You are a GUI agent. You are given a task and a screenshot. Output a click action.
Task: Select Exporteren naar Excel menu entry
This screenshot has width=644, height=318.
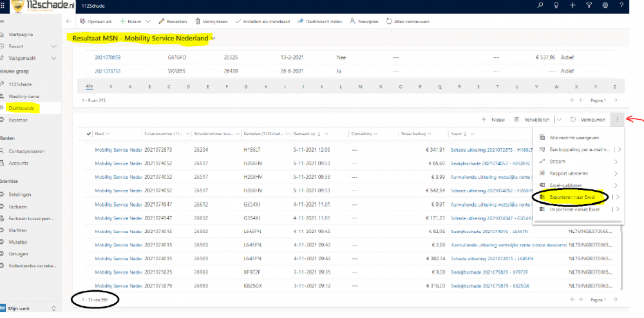(x=572, y=198)
